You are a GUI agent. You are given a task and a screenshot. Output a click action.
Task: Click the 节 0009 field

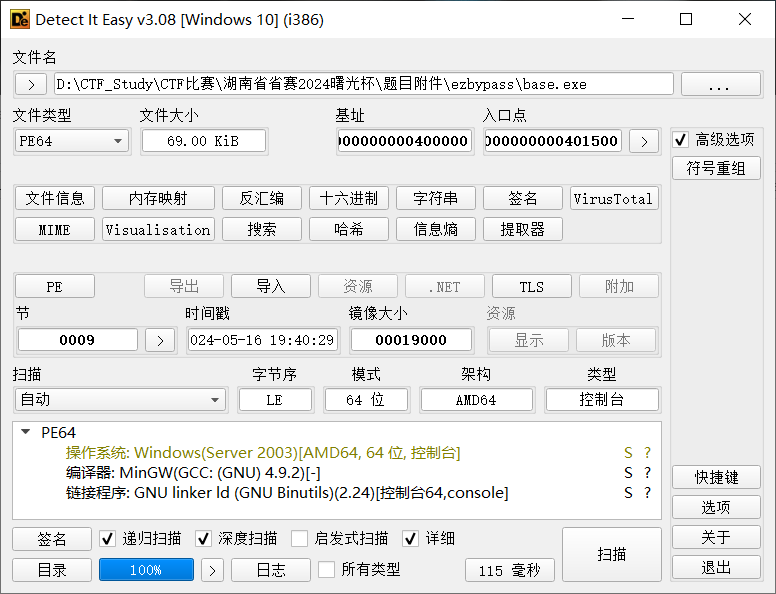pyautogui.click(x=78, y=341)
